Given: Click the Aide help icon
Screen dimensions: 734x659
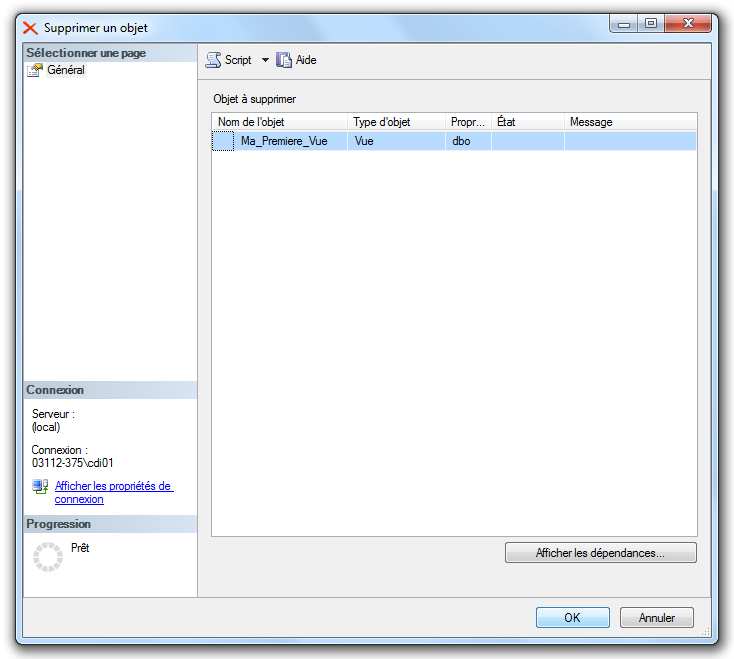Looking at the screenshot, I should [x=284, y=60].
